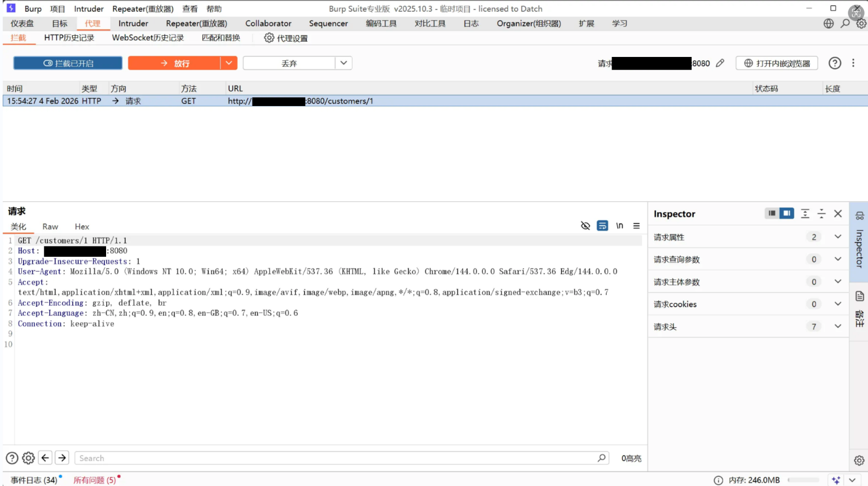Expand all Inspector sections icon
Screen dimensions: 868x486
coord(805,214)
